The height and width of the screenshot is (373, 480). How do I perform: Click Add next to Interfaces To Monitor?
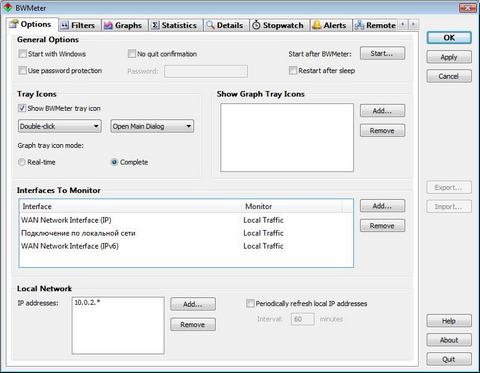coord(382,206)
